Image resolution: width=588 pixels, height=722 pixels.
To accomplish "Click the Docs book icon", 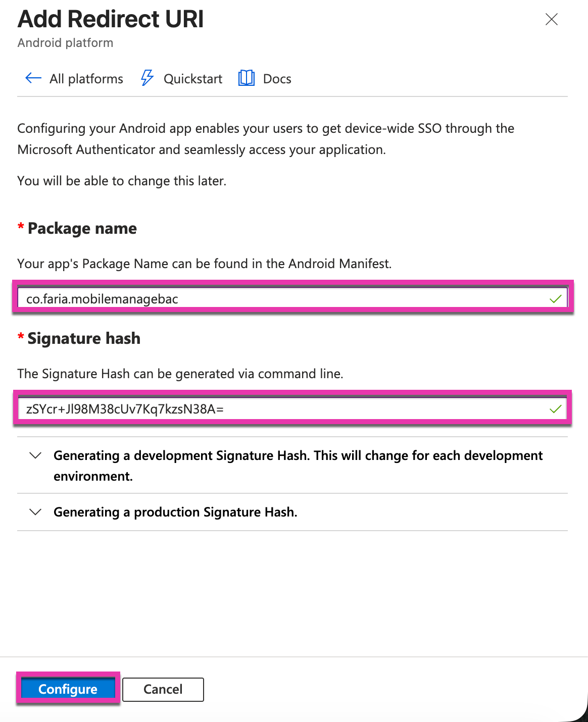I will [247, 78].
